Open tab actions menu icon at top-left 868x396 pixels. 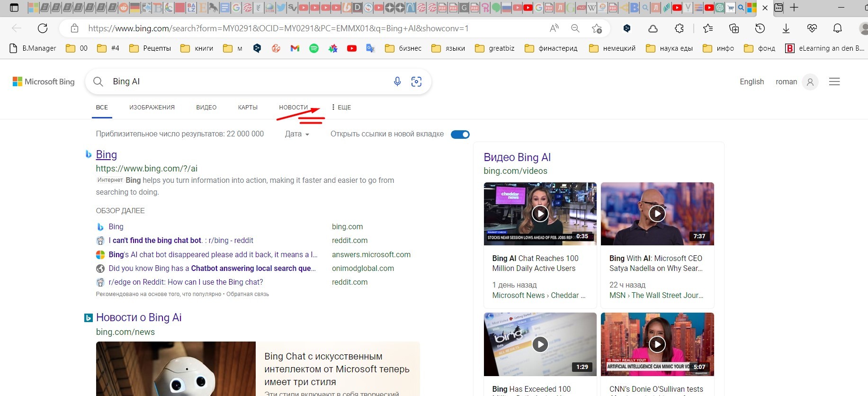(x=14, y=8)
